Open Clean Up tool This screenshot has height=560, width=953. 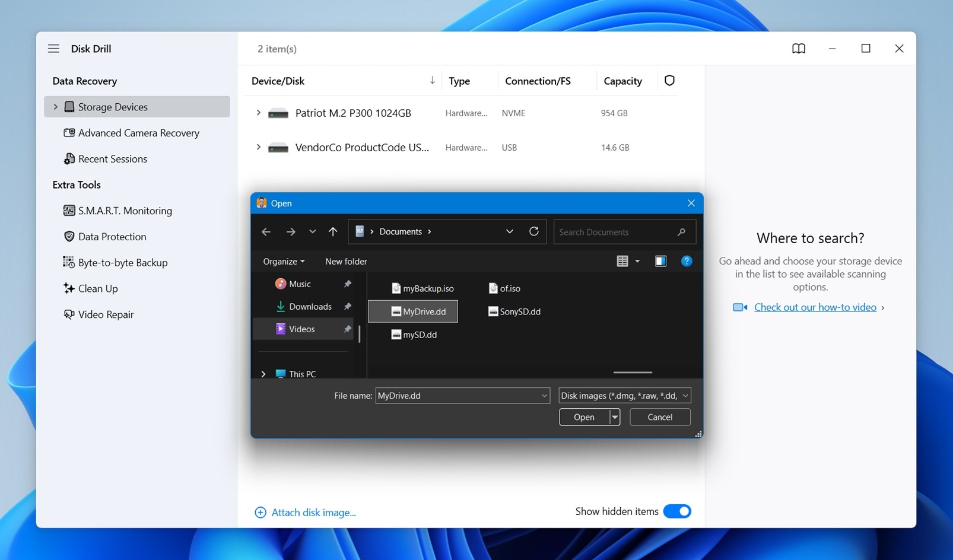coord(91,288)
